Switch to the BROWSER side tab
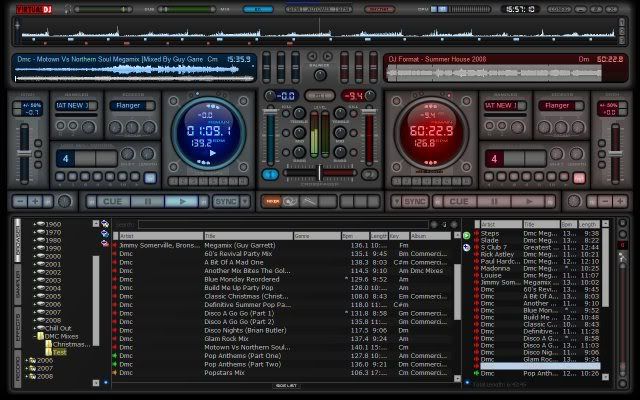 [x=18, y=241]
